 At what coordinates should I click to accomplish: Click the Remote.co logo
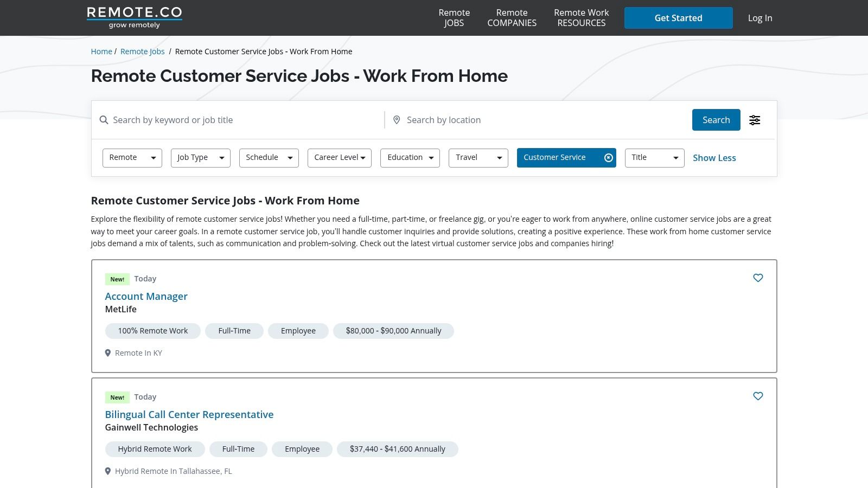pos(134,17)
